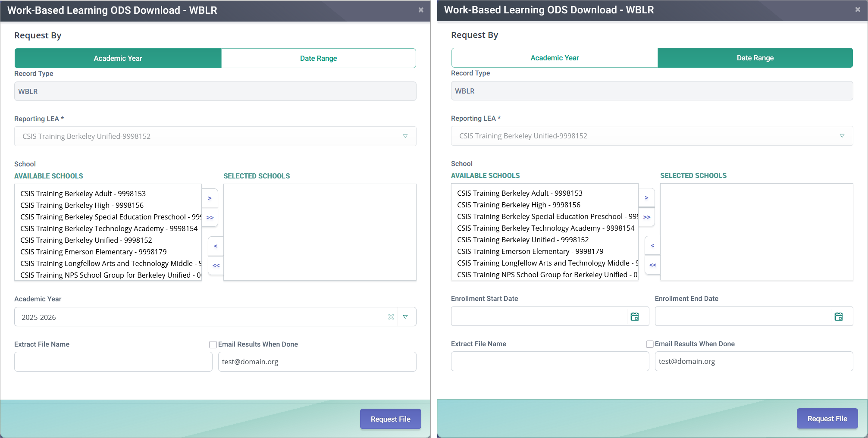Check Email Results When Done on right dialog
This screenshot has width=868, height=438.
(649, 344)
